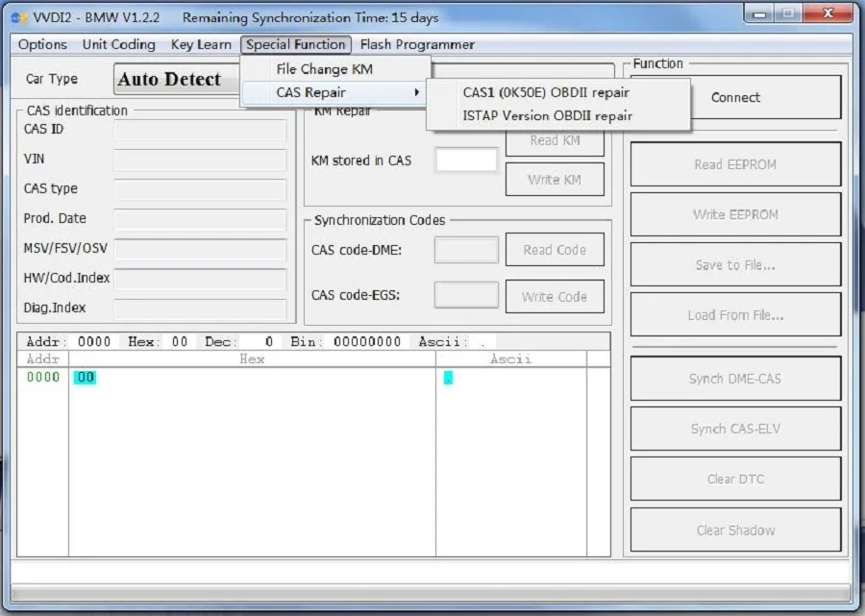Click the Bin value 00000000
The width and height of the screenshot is (865, 616).
(367, 342)
